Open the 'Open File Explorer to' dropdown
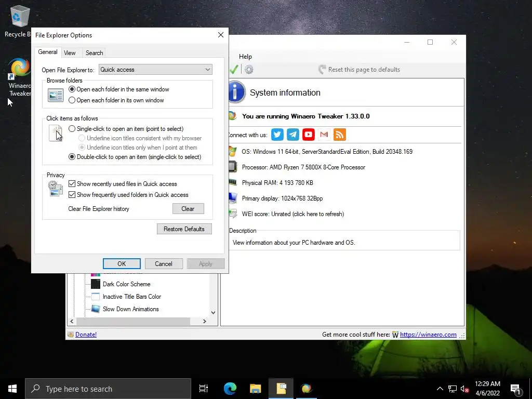This screenshot has height=399, width=532. point(155,70)
